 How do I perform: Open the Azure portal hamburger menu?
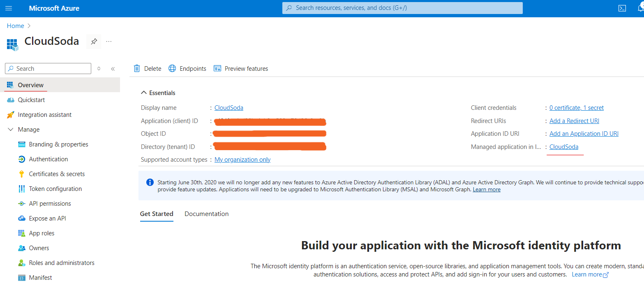(9, 8)
